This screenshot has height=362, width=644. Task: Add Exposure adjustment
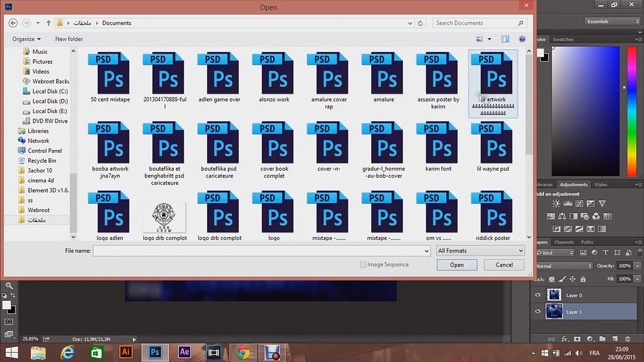click(x=591, y=204)
